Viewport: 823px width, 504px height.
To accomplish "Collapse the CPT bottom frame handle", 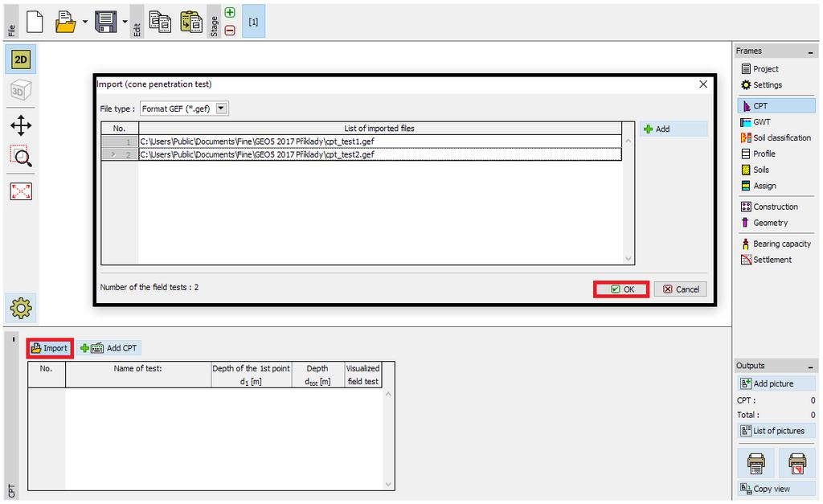I will (14, 340).
